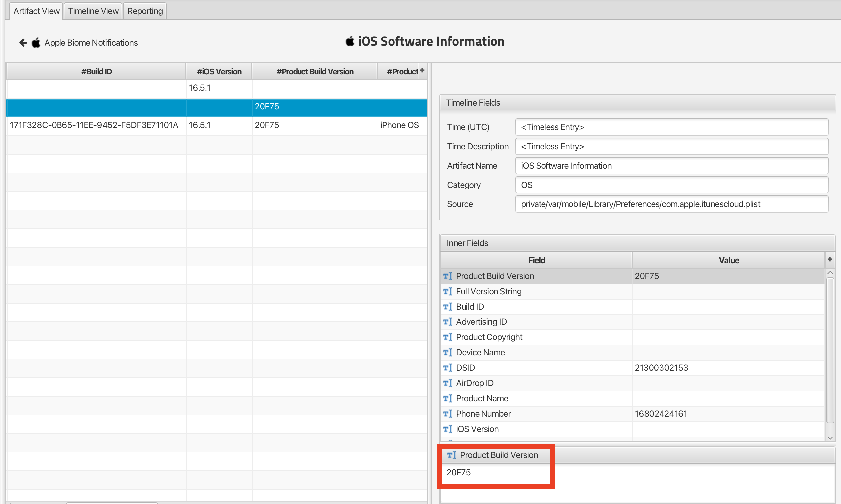Viewport: 841px width, 504px height.
Task: Click 20F75 value in Inner Fields table
Action: pyautogui.click(x=647, y=276)
